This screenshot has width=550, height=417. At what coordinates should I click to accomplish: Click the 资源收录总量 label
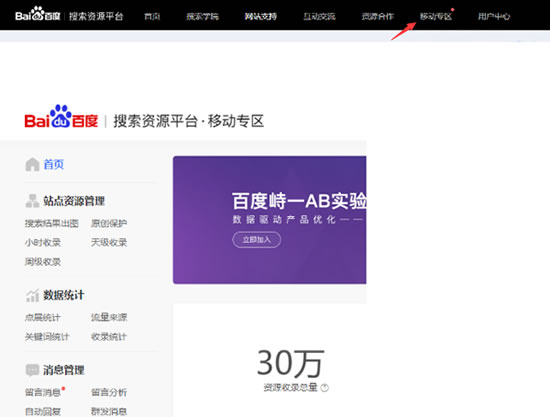pyautogui.click(x=290, y=388)
